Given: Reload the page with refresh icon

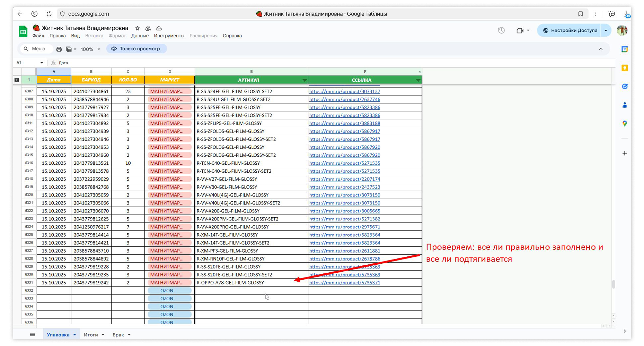Looking at the screenshot, I should [x=49, y=14].
